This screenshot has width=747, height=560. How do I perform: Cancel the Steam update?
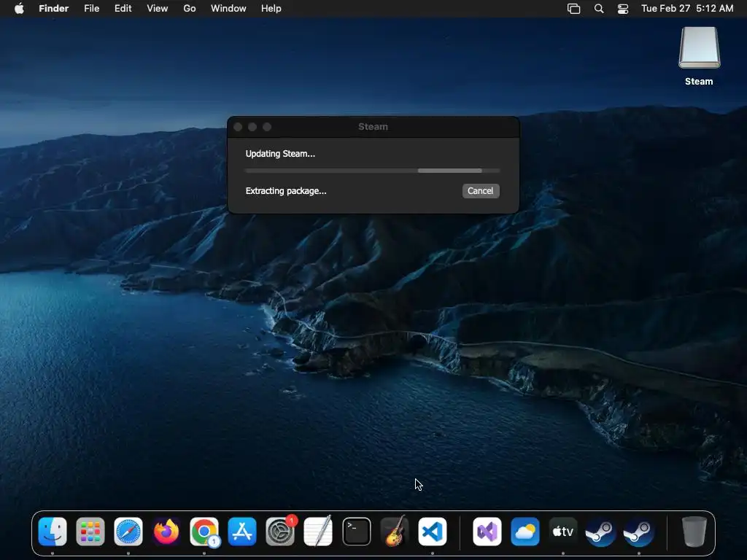[x=480, y=191]
